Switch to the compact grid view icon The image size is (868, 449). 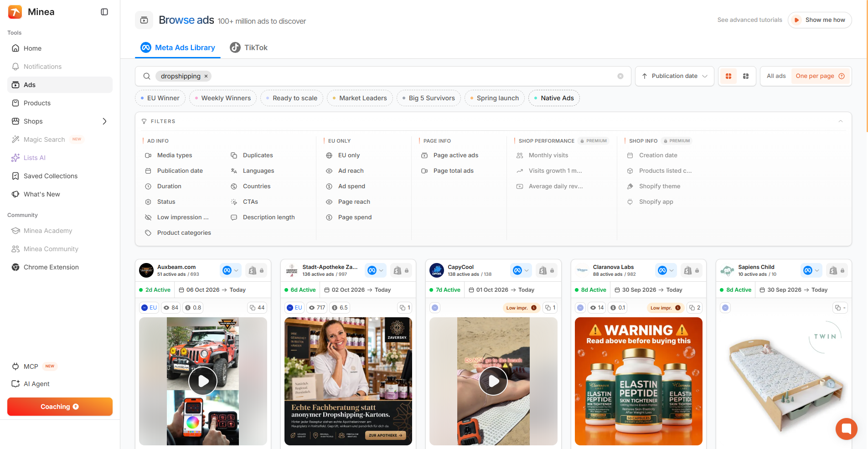pos(746,76)
